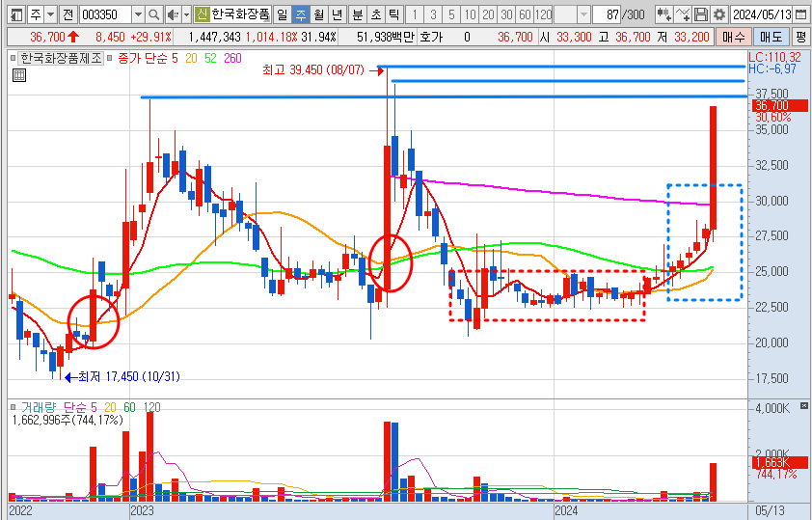
Task: Click the 평 button
Action: 800,37
